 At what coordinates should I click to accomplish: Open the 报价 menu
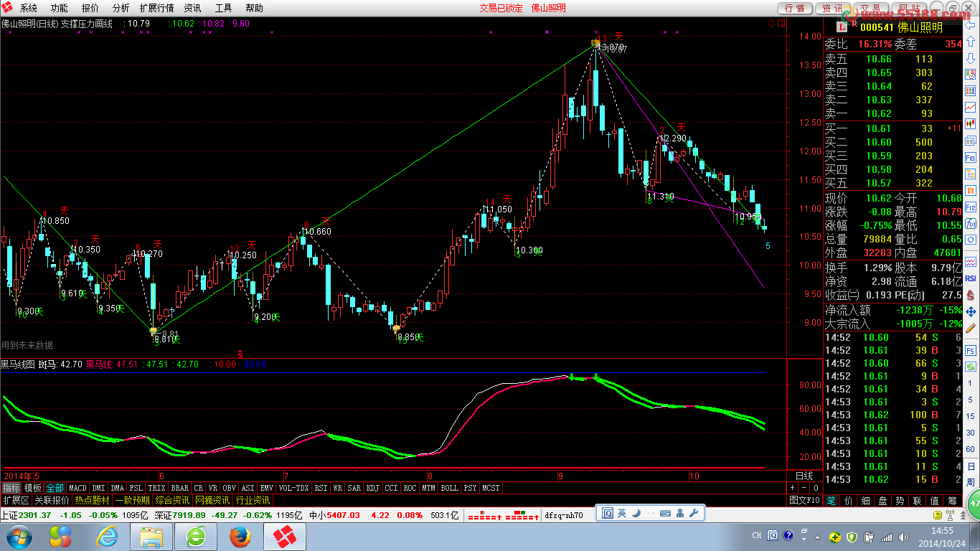tap(90, 8)
